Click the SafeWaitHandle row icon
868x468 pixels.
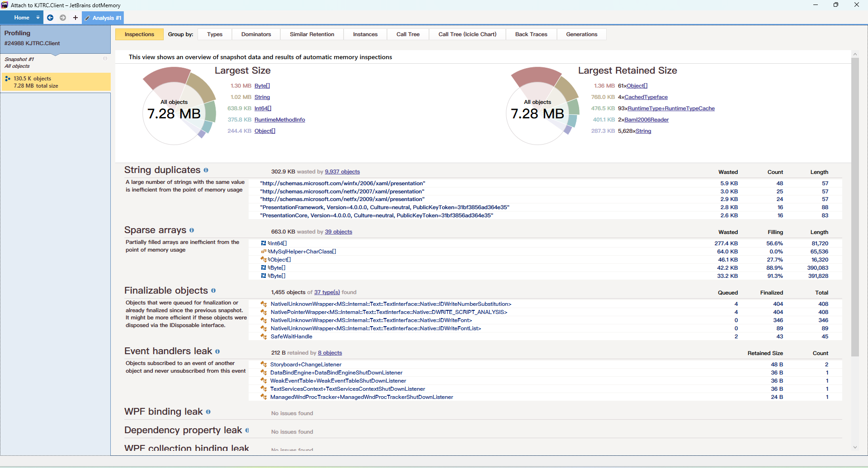point(264,337)
